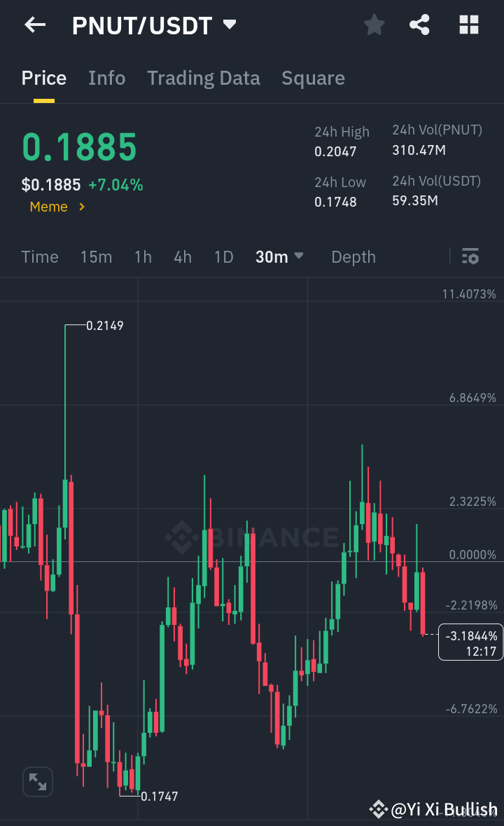Viewport: 504px width, 826px height.
Task: Open the Square tab
Action: 313,78
